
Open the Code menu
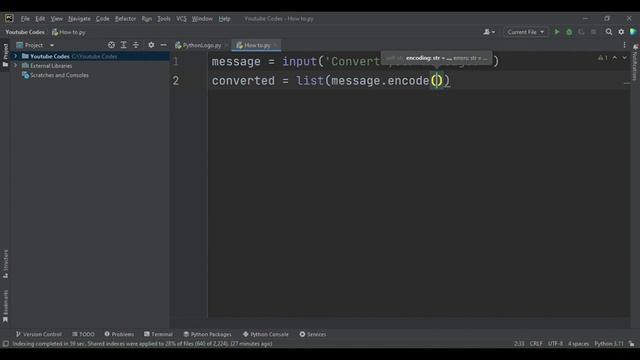coord(102,19)
